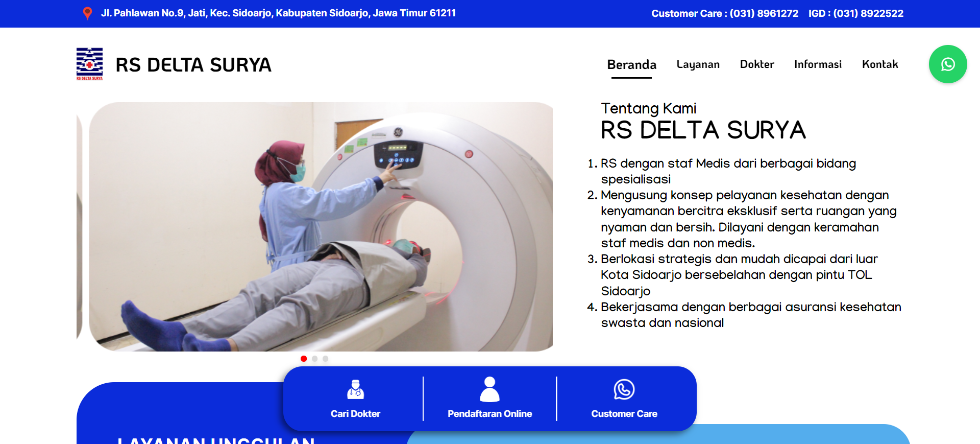Image resolution: width=980 pixels, height=444 pixels.
Task: Click the Jl. Pahlawan No.9 address text
Action: [x=278, y=13]
